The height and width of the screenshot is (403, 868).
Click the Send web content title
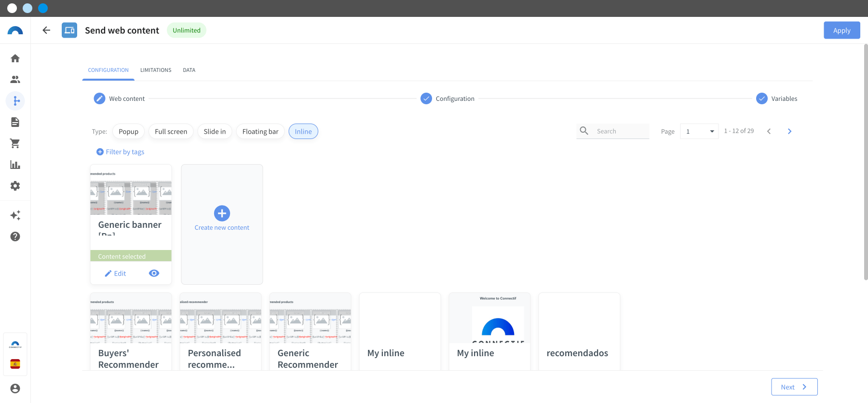122,30
